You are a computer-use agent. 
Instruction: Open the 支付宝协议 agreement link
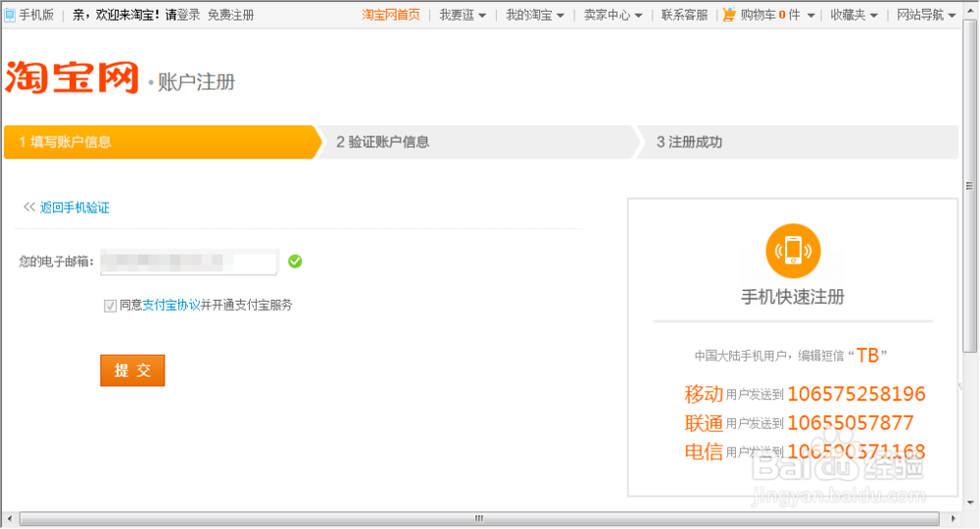pos(171,305)
